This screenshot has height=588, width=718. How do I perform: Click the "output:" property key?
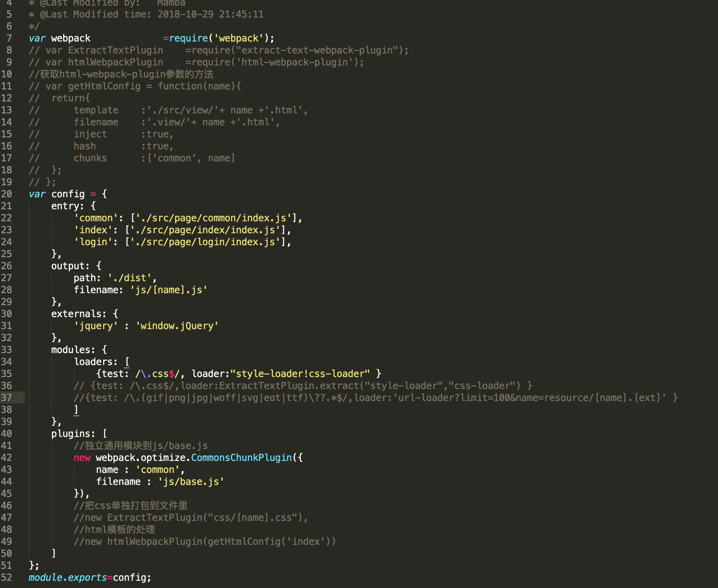tap(71, 266)
